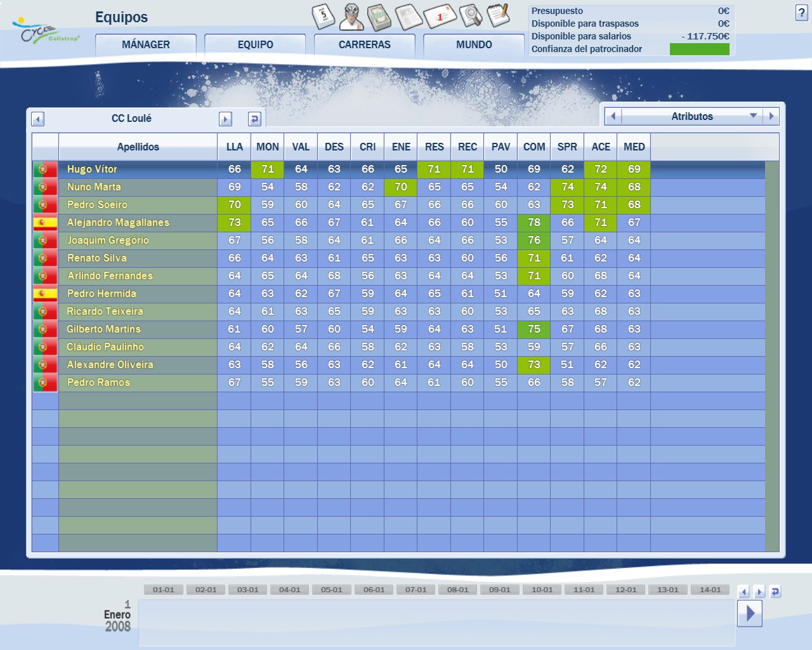Sort riders by MON column header

(x=267, y=147)
